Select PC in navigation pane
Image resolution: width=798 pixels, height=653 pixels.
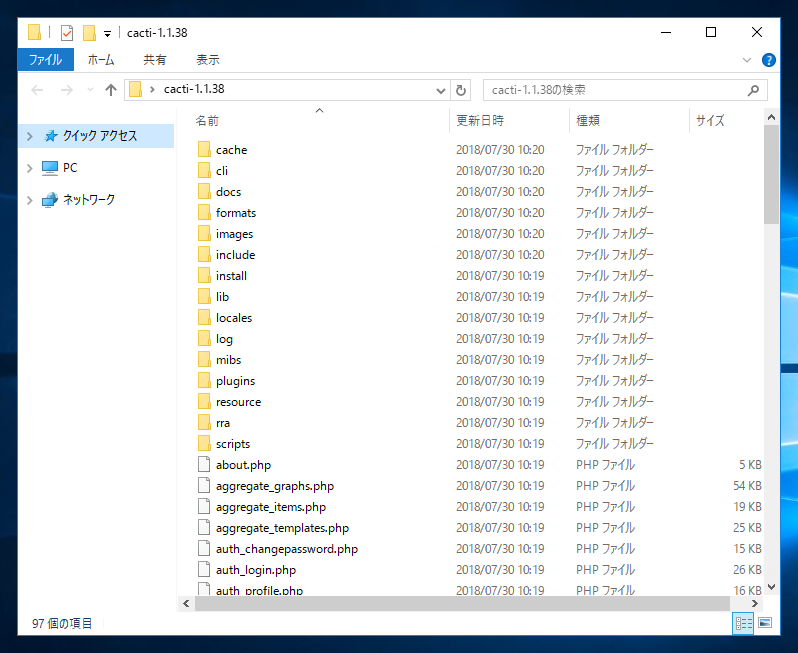tap(70, 168)
